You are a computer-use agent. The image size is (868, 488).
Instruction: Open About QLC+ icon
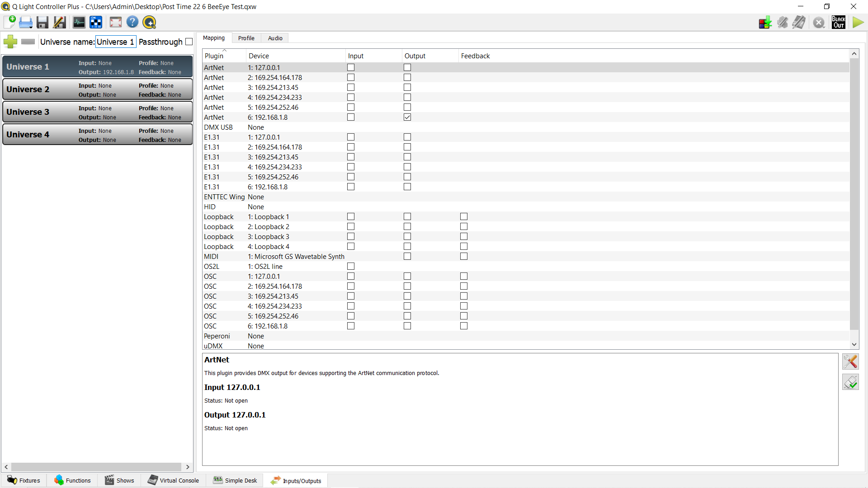coord(149,22)
